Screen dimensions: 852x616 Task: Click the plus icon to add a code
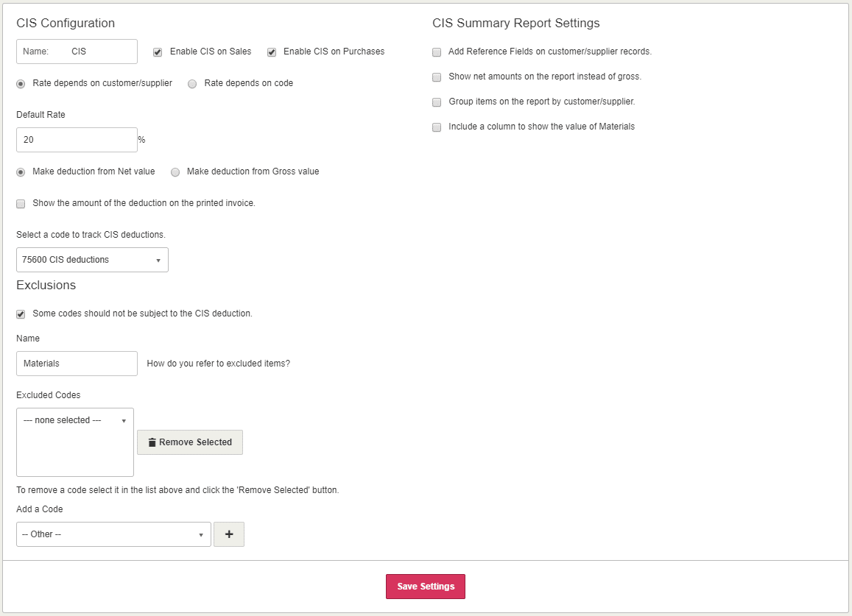(x=229, y=534)
